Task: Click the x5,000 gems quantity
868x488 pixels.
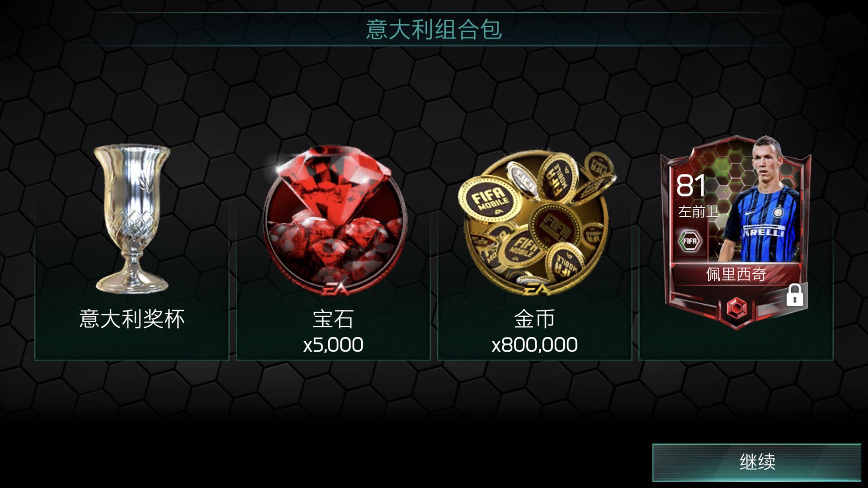Action: (333, 345)
